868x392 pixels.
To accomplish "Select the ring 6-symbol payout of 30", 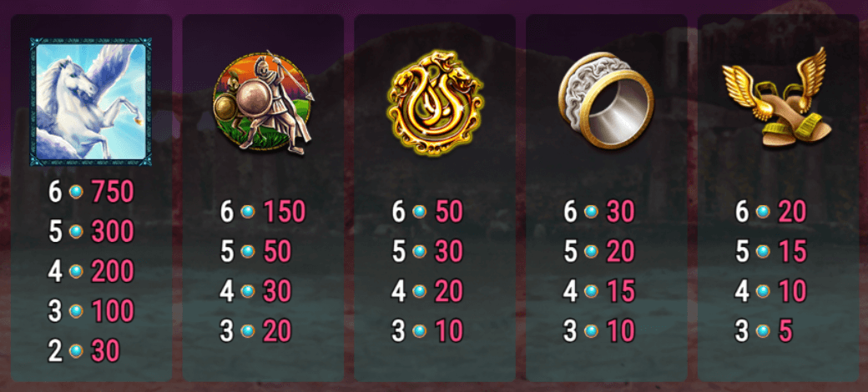I will pos(621,211).
